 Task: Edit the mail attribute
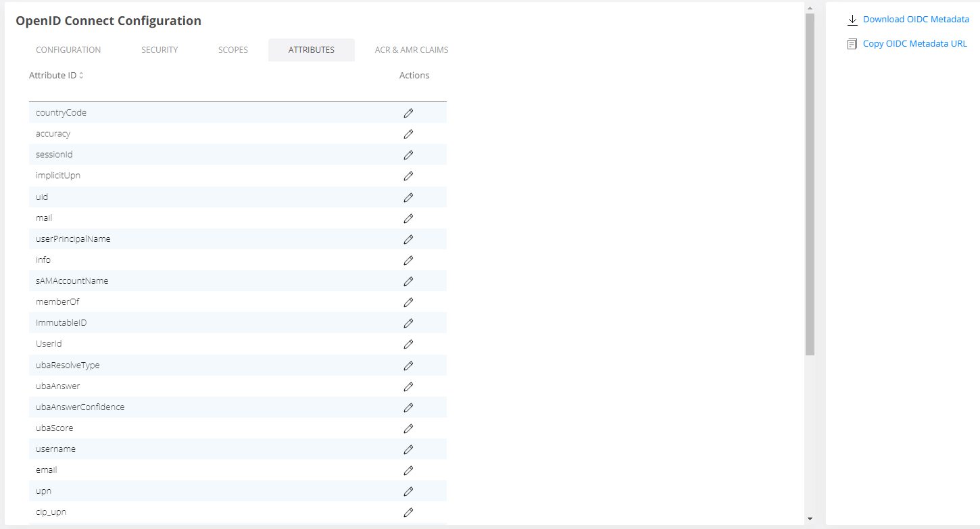(x=408, y=218)
